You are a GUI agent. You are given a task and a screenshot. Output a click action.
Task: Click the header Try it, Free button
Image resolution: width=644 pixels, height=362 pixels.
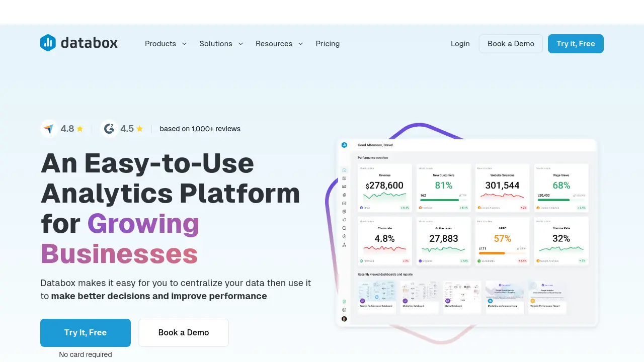[x=576, y=44]
